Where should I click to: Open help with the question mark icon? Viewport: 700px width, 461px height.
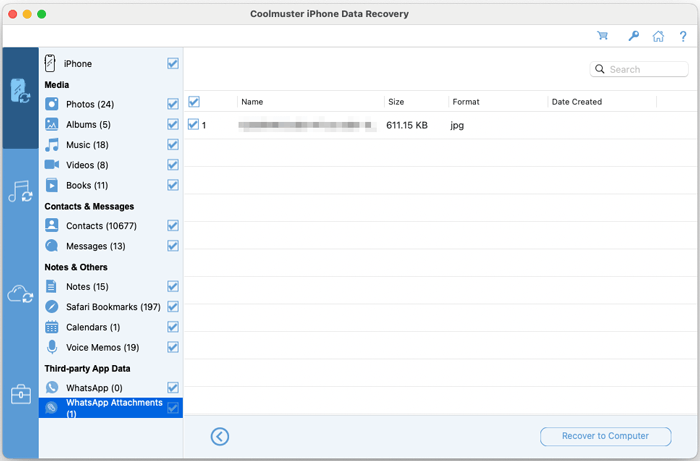point(683,36)
